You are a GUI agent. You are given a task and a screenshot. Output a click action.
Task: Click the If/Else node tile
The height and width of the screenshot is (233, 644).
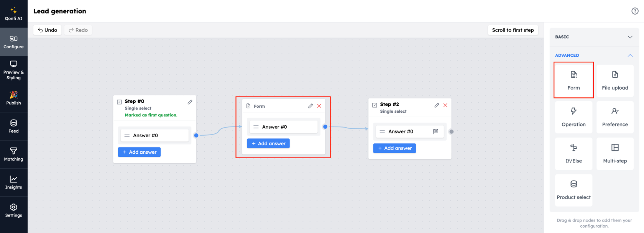573,153
